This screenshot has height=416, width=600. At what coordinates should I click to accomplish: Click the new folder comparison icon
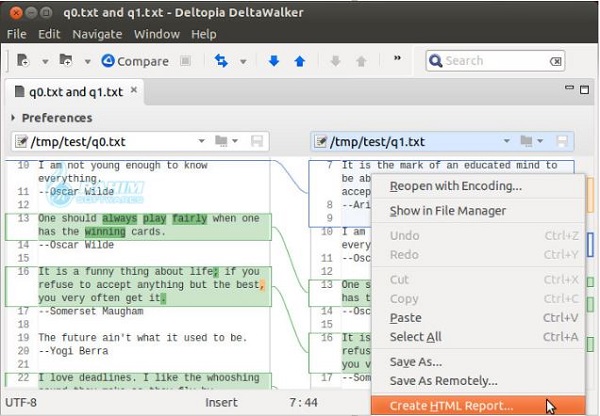66,60
